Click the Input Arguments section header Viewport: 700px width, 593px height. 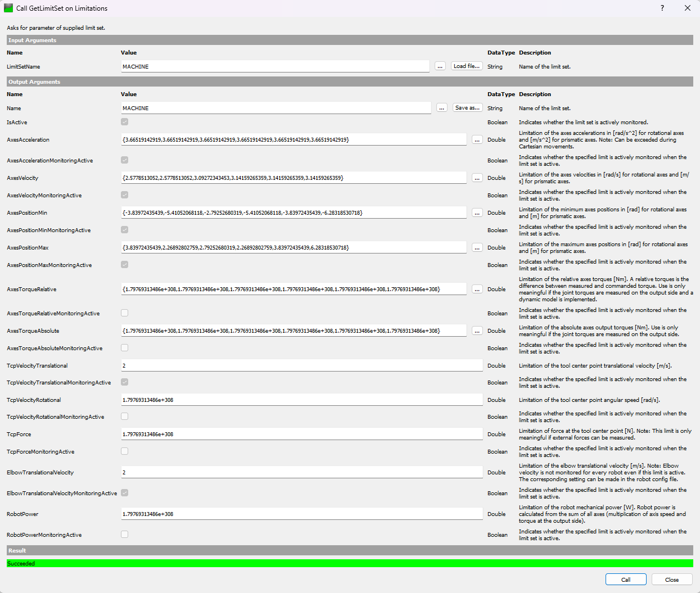click(x=350, y=40)
